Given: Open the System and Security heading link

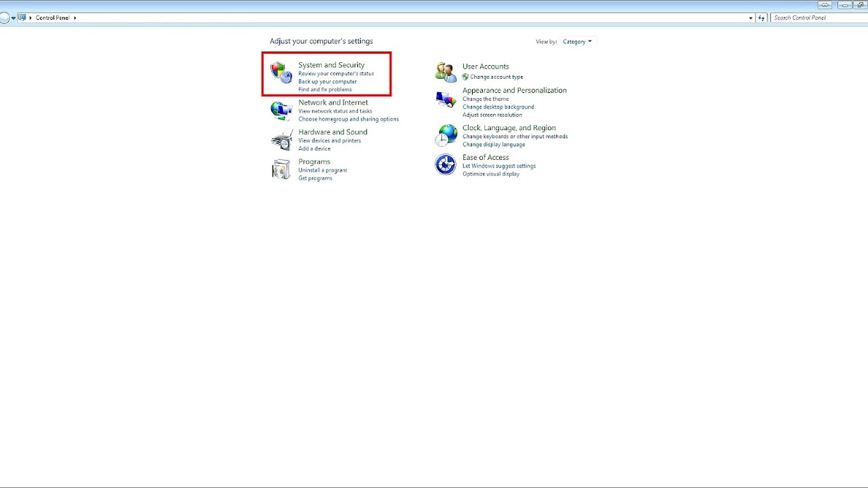Looking at the screenshot, I should click(332, 65).
